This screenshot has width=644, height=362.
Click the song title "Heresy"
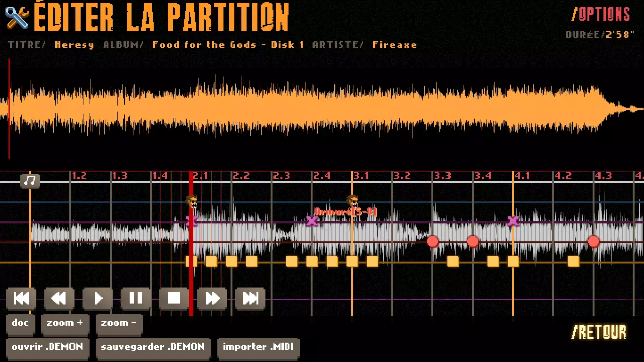pos(74,45)
